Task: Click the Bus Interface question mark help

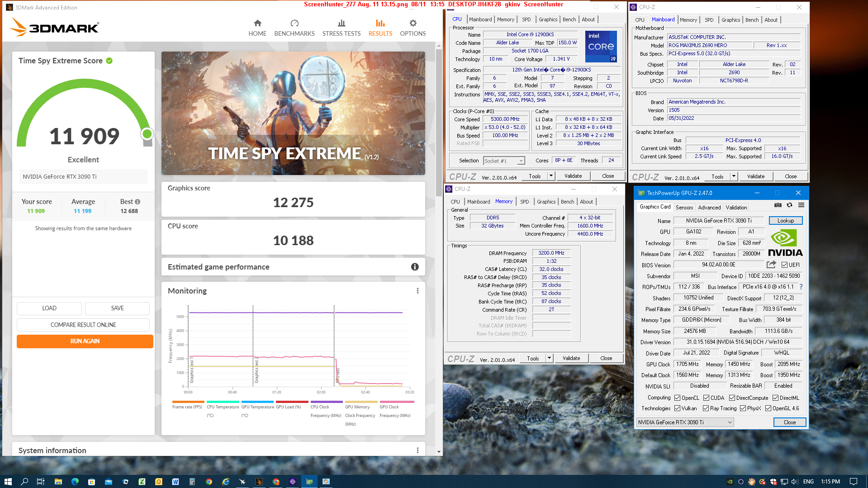Action: 801,287
